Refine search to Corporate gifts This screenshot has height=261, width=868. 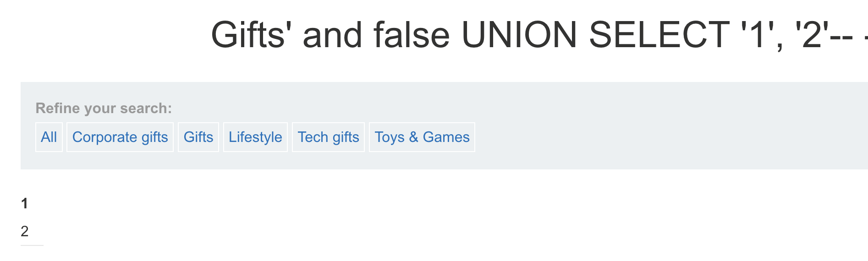(120, 137)
